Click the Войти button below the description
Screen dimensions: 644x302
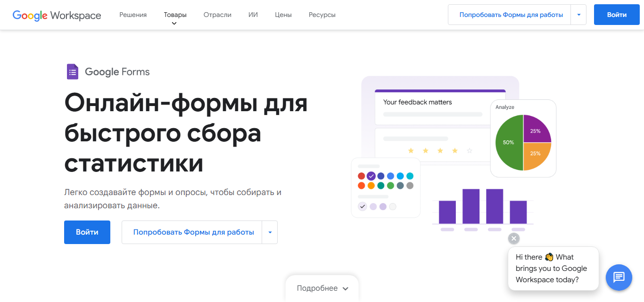tap(87, 232)
